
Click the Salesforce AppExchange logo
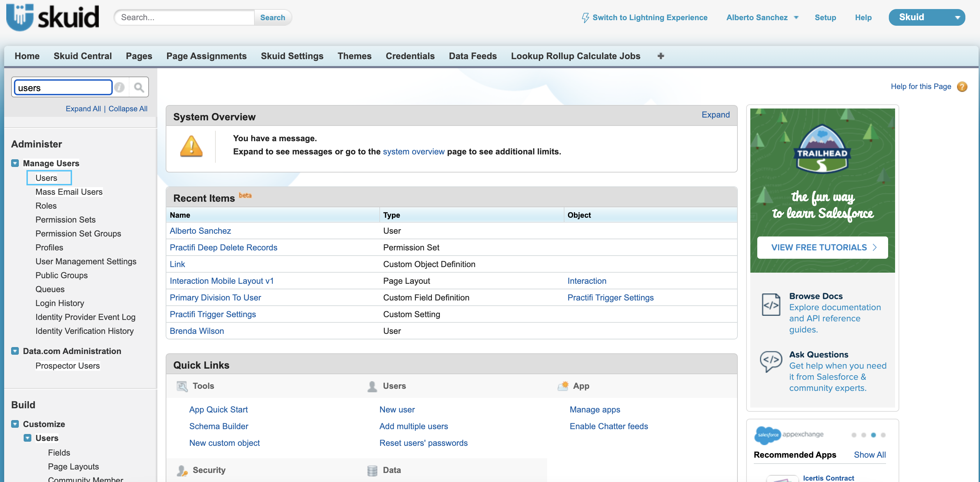tap(789, 435)
